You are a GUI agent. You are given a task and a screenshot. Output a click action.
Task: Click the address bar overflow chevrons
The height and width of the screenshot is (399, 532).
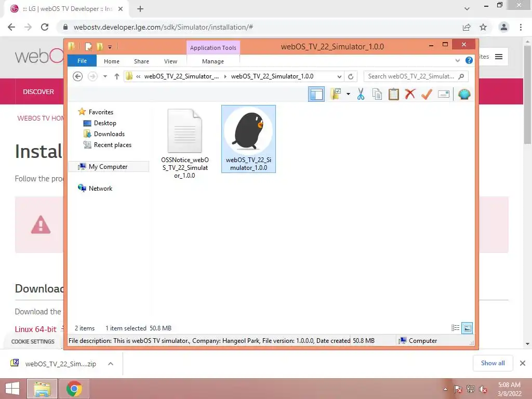[x=138, y=77]
